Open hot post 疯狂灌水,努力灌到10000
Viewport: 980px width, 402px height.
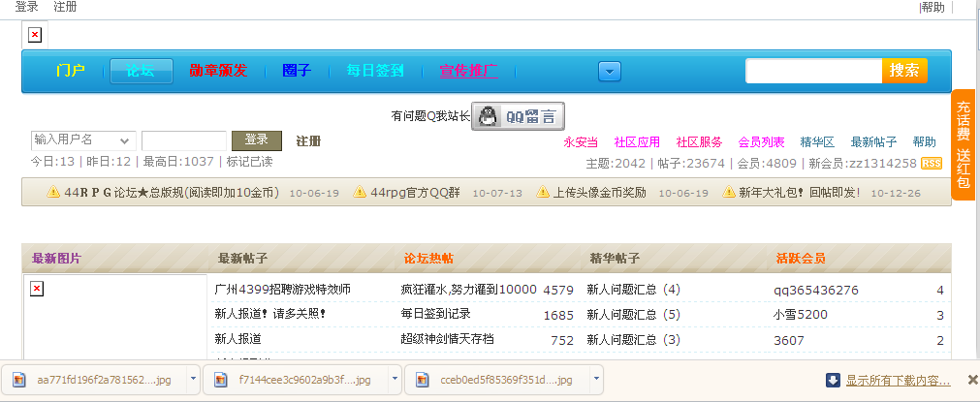pyautogui.click(x=469, y=290)
